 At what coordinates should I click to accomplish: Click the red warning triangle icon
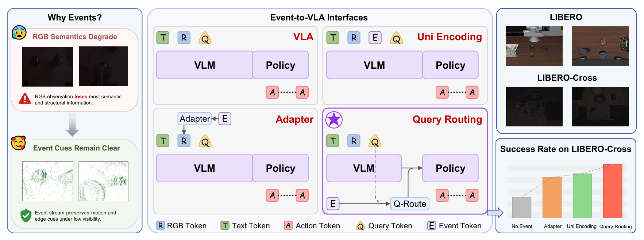coord(25,99)
